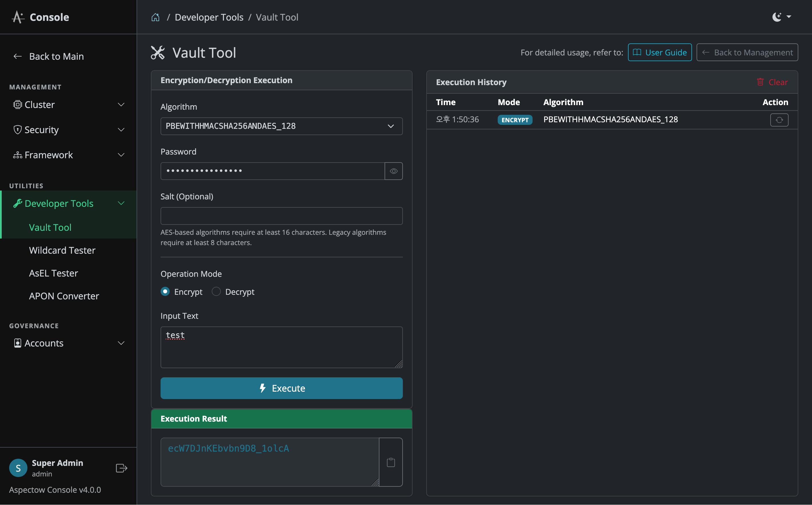Click the ENCRYPT badge in history
This screenshot has height=505, width=812.
tap(515, 120)
